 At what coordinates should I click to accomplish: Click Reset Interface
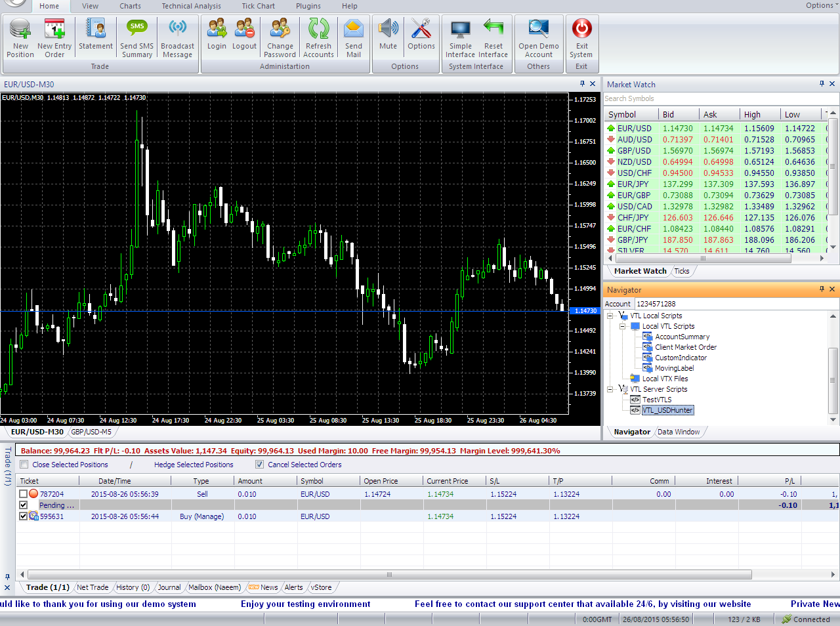[x=493, y=38]
